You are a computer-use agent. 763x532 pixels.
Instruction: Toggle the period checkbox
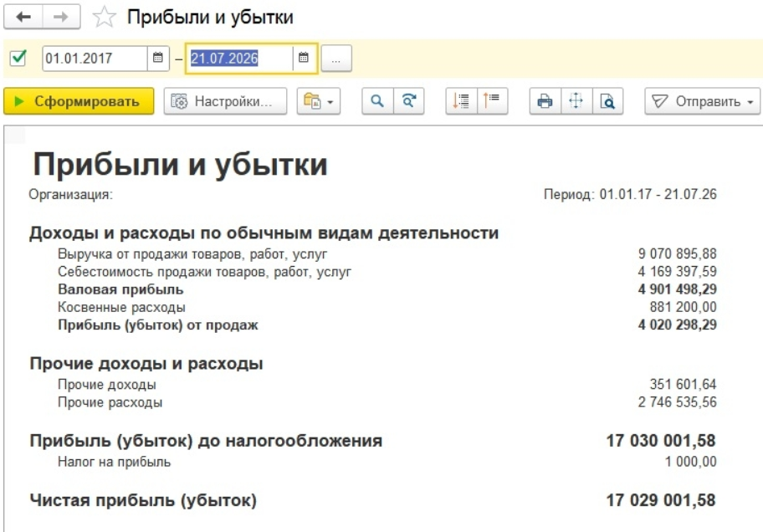click(x=18, y=58)
